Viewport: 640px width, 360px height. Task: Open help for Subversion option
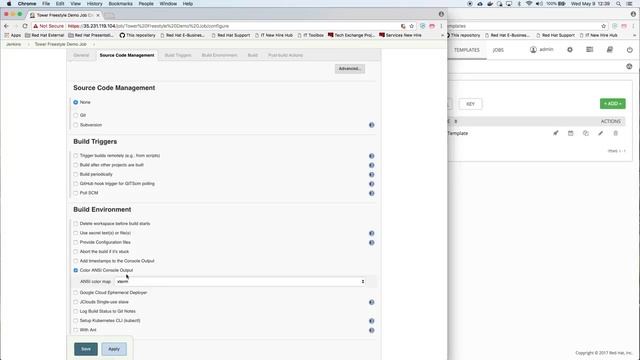tap(371, 125)
